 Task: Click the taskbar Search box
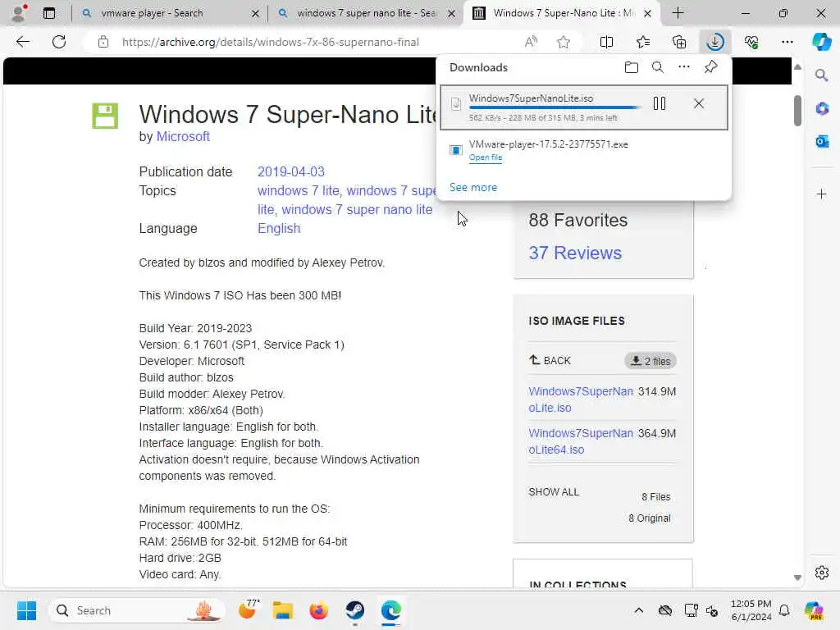pos(137,610)
